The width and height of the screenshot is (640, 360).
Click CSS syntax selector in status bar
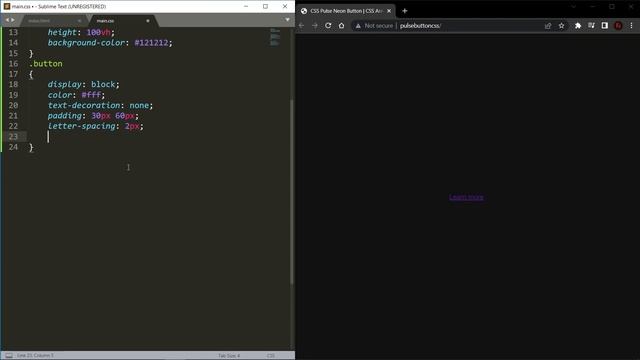(271, 356)
